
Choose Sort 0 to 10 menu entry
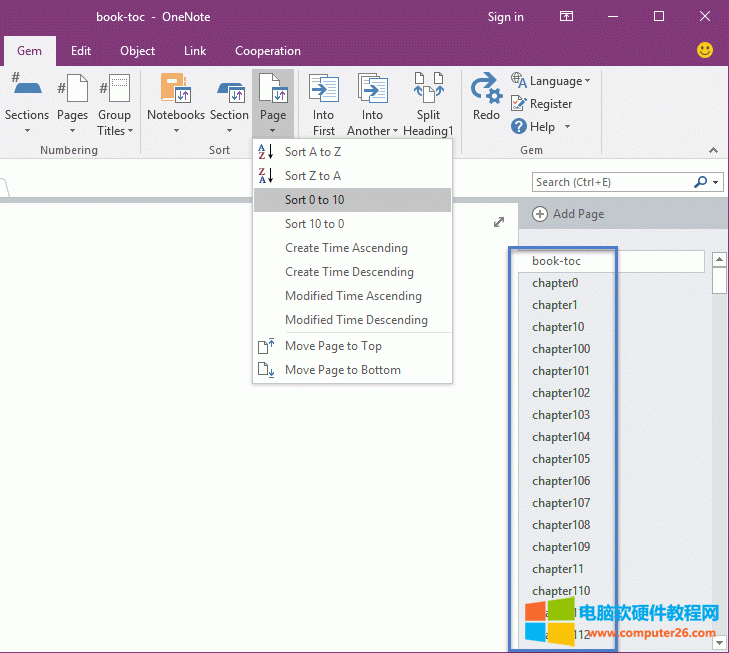pos(314,200)
